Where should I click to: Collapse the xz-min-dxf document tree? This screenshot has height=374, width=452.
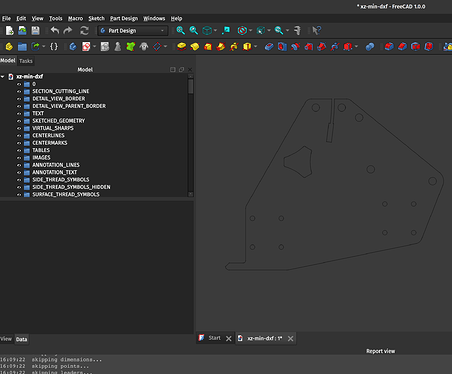tap(3, 77)
